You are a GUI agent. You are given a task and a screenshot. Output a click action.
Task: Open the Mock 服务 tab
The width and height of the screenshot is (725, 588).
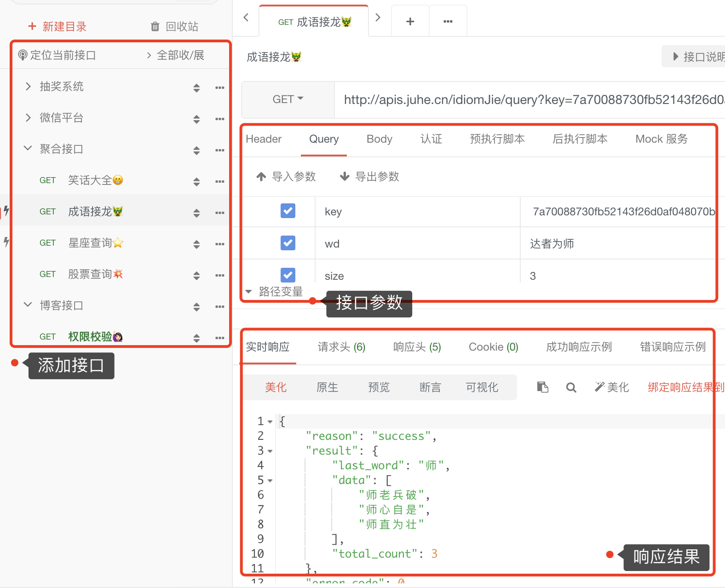662,139
